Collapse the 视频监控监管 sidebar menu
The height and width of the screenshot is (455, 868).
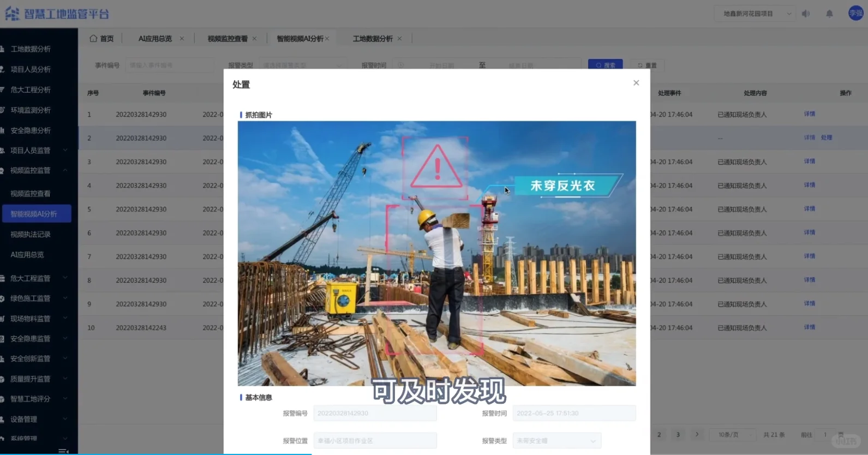65,170
